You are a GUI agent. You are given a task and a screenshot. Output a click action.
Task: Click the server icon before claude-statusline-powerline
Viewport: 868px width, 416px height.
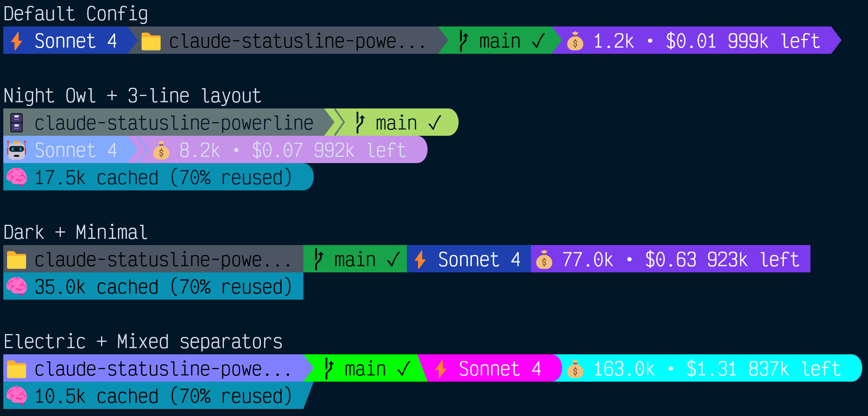click(16, 123)
